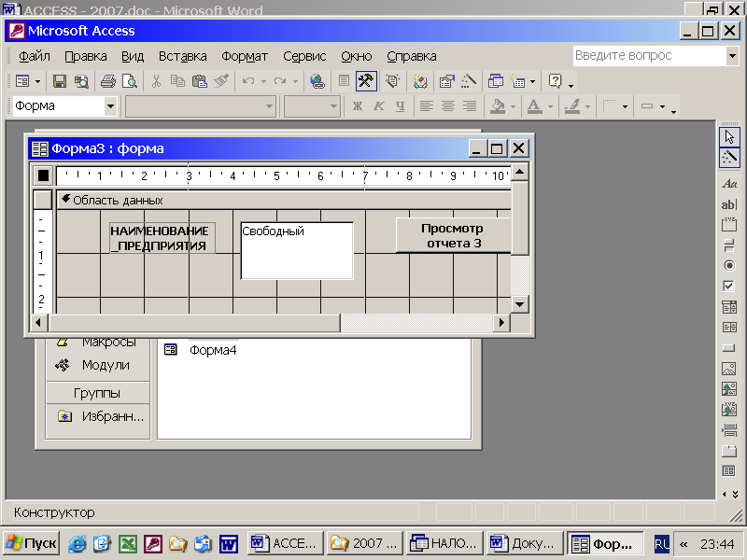The image size is (747, 560).
Task: Open the Файл menu
Action: [x=35, y=56]
